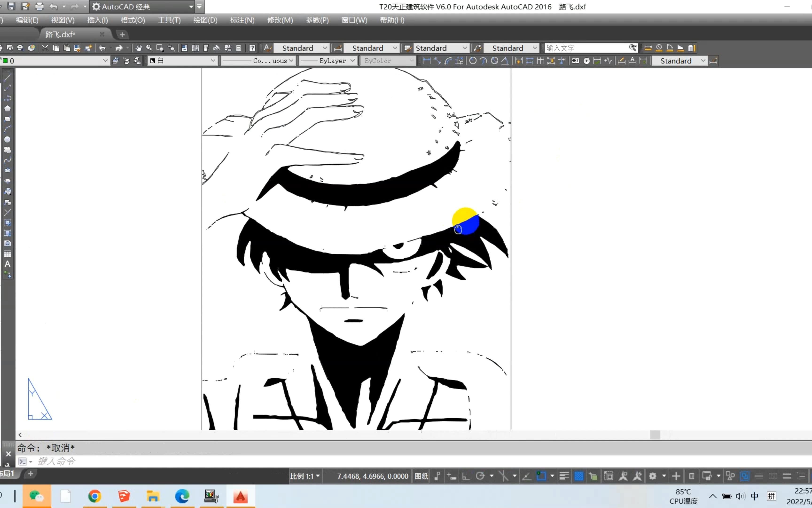Click the new drawing tab plus button
Image resolution: width=812 pixels, height=508 pixels.
(122, 35)
